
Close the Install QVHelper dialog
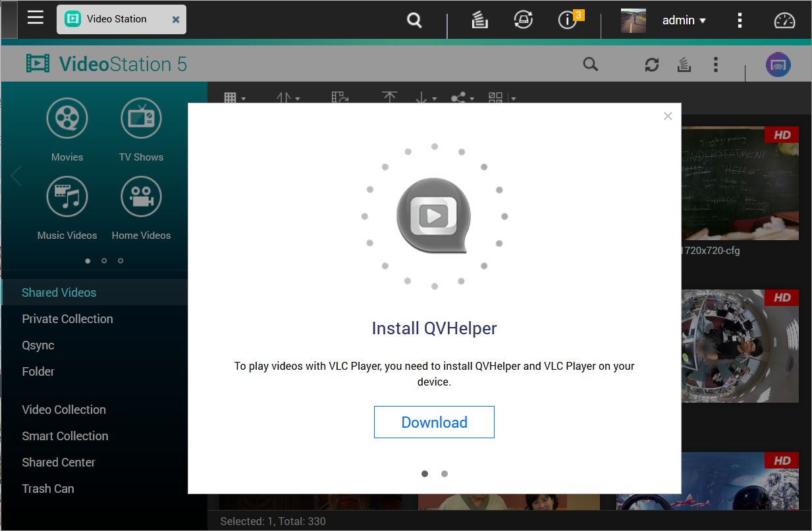tap(668, 116)
